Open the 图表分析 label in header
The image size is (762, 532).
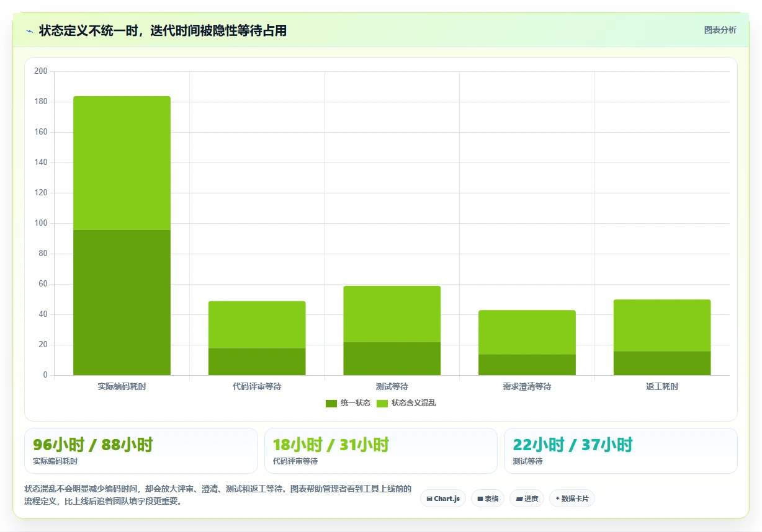[720, 30]
